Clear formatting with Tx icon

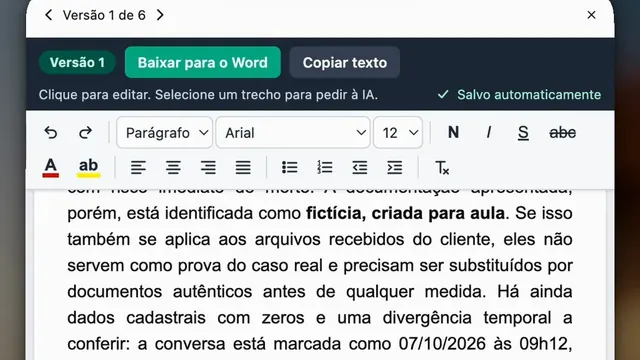pyautogui.click(x=442, y=167)
